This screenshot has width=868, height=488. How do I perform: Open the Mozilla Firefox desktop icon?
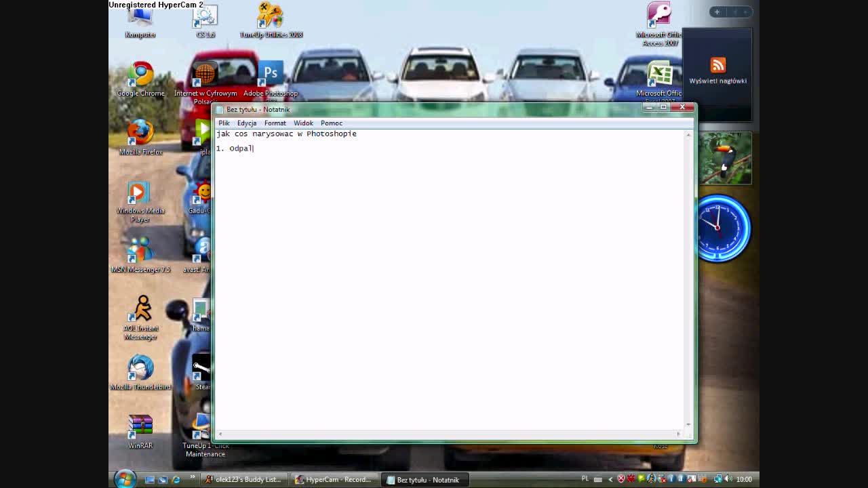pyautogui.click(x=140, y=134)
